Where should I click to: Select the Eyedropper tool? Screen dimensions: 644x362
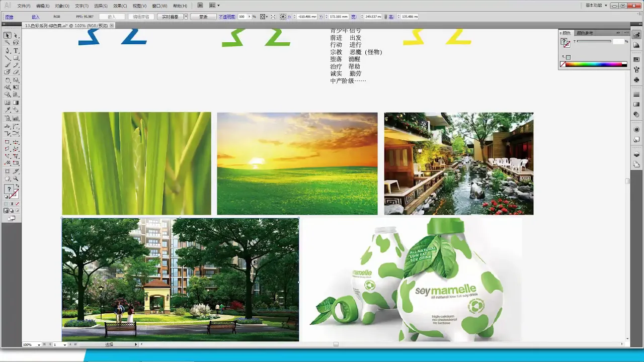7,110
